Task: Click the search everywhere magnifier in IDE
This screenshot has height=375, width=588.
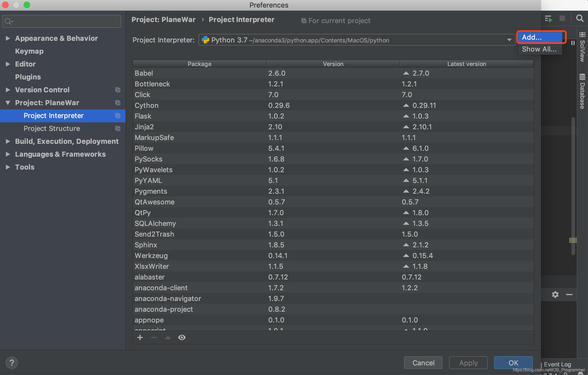Action: [580, 18]
